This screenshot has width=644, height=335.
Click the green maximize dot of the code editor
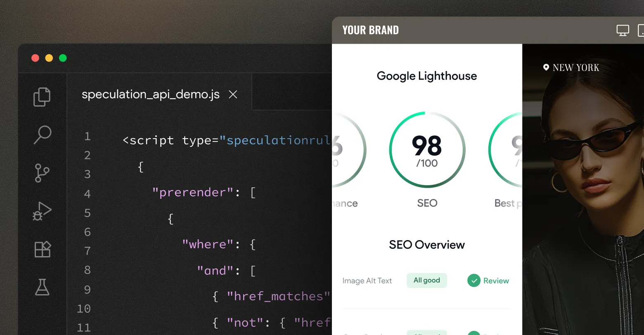pyautogui.click(x=63, y=58)
